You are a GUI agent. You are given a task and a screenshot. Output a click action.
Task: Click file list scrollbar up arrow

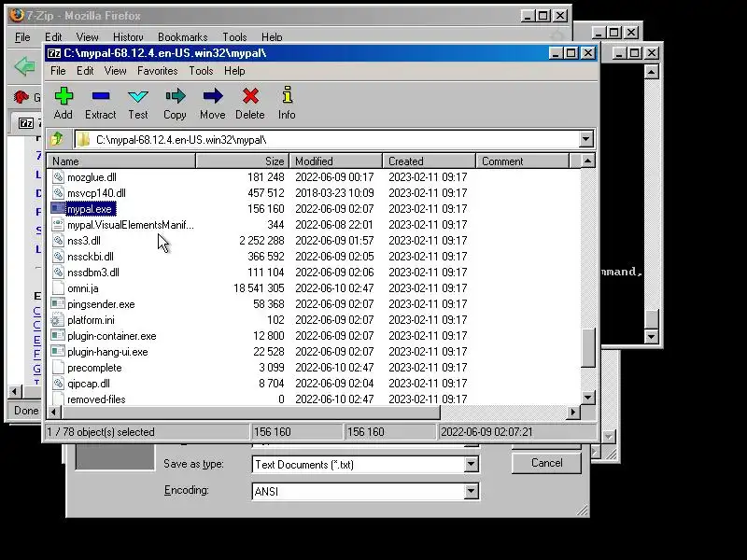click(x=588, y=161)
